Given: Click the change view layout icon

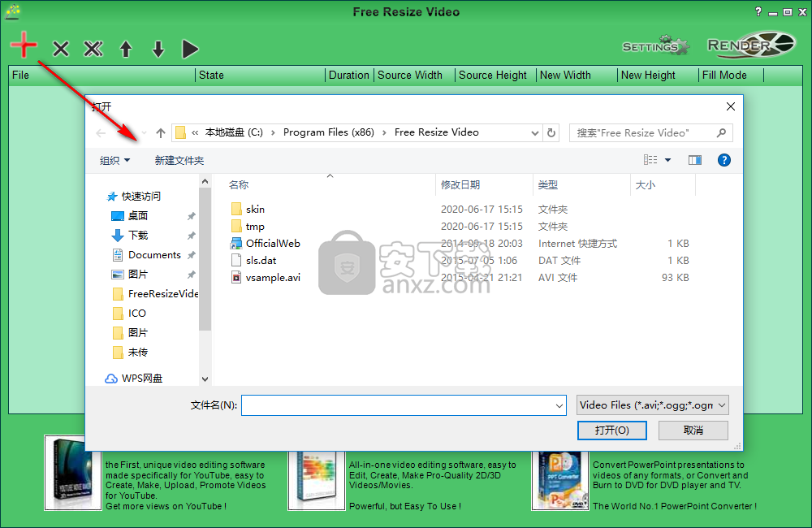Looking at the screenshot, I should 650,160.
